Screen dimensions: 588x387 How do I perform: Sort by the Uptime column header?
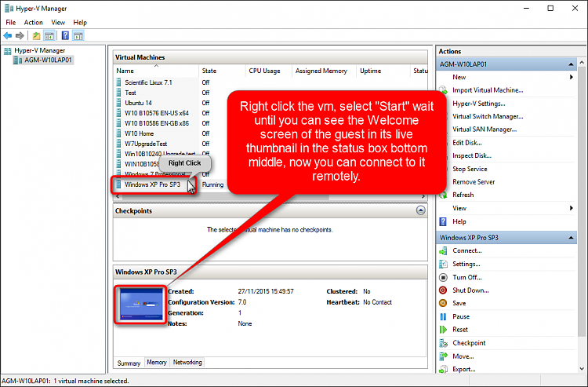pyautogui.click(x=383, y=71)
